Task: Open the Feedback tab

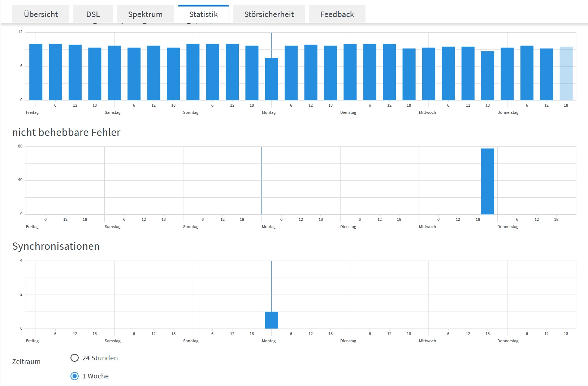Action: click(x=337, y=14)
